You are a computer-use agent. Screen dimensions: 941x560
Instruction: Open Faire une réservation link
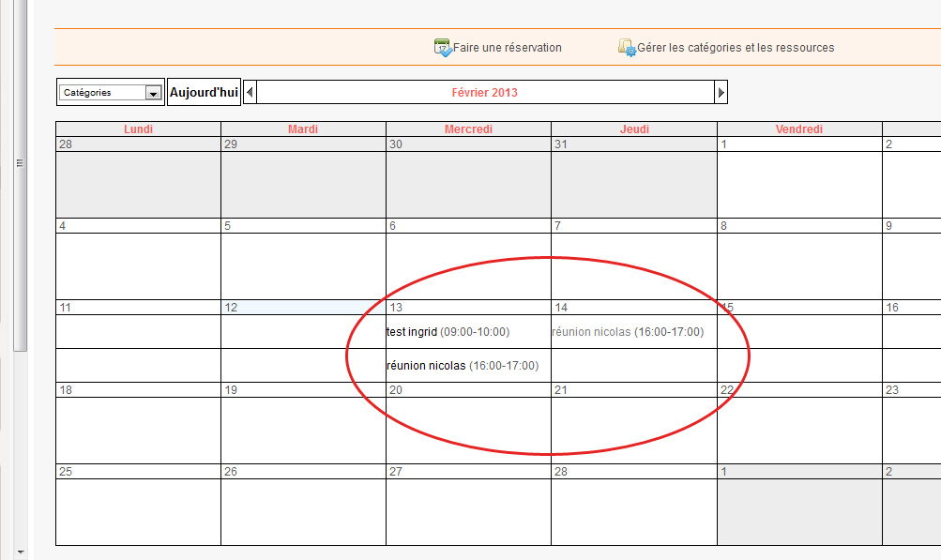pyautogui.click(x=508, y=48)
